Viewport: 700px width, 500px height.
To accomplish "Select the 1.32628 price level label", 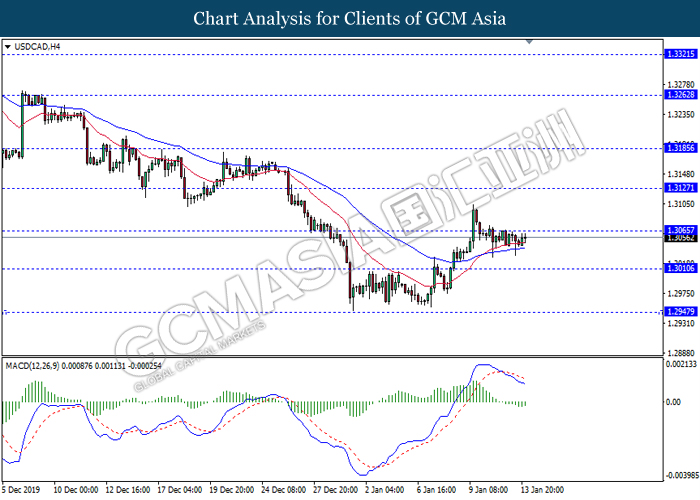I will tap(680, 95).
